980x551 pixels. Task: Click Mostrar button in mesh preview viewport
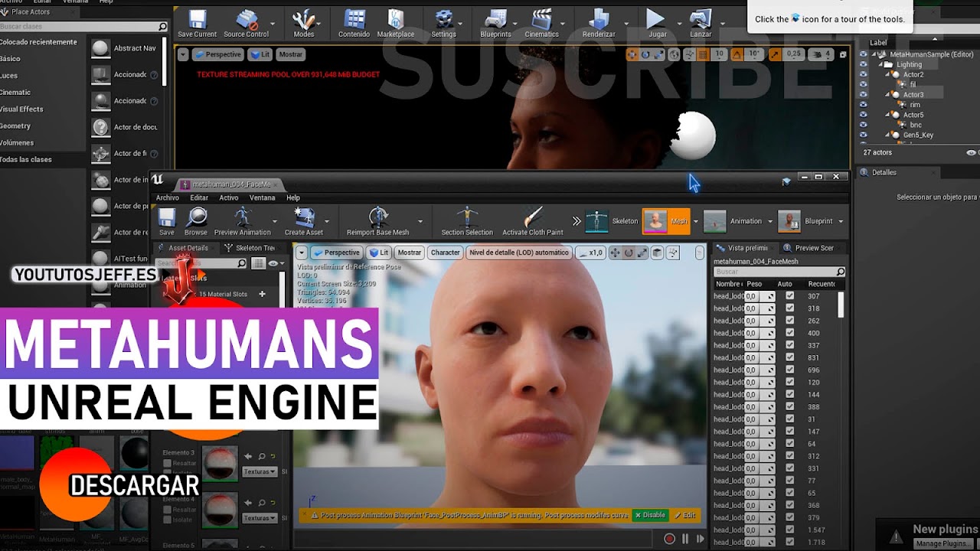pyautogui.click(x=409, y=253)
